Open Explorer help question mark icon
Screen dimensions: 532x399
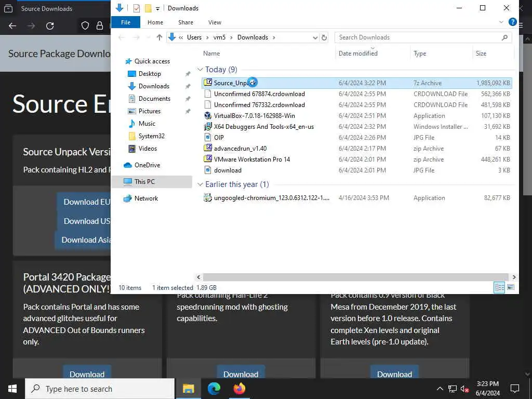(x=513, y=22)
